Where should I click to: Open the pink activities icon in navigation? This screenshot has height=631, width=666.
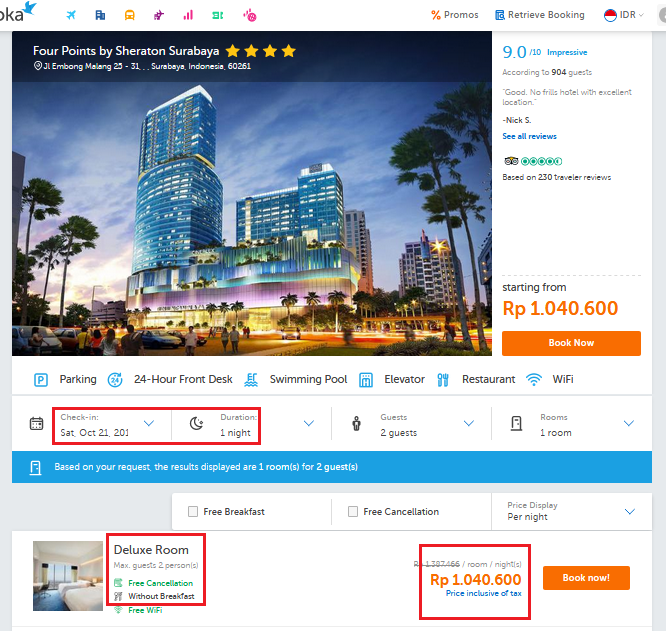tap(250, 16)
